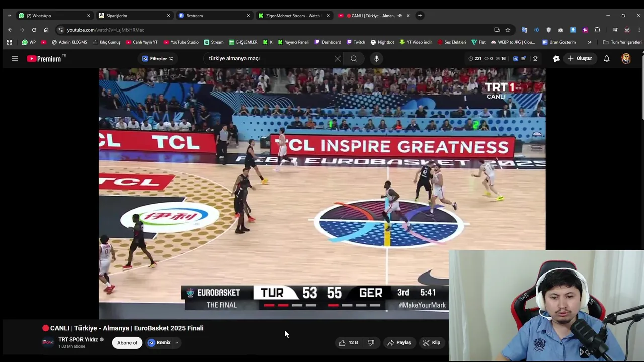Show more bookmarks with double chevron
The image size is (644, 362).
[x=590, y=42]
